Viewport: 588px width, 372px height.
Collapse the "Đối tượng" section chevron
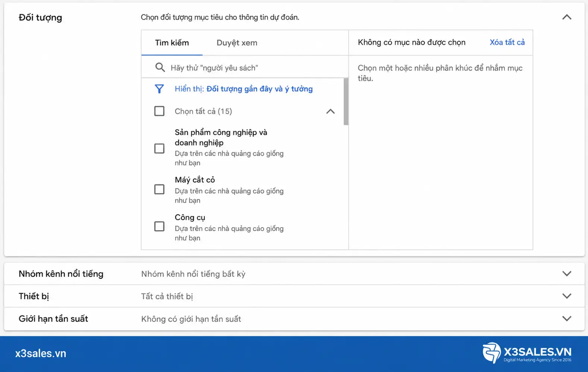567,17
